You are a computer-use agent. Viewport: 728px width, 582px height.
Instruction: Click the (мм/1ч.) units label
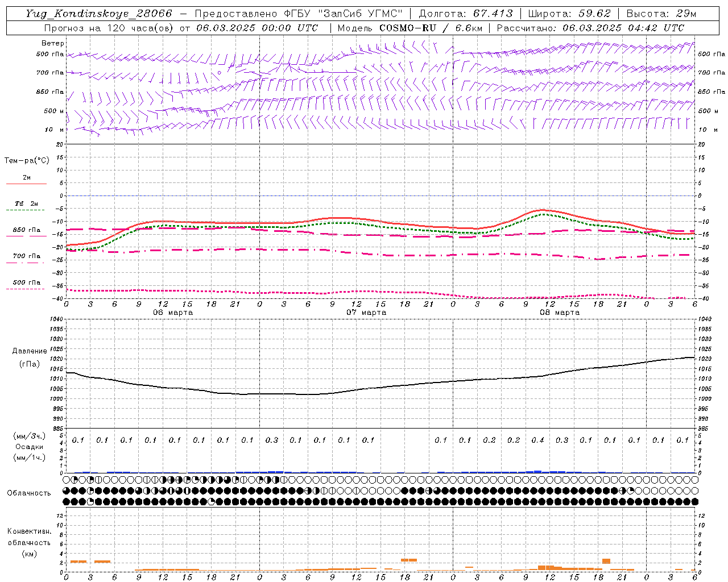30,458
